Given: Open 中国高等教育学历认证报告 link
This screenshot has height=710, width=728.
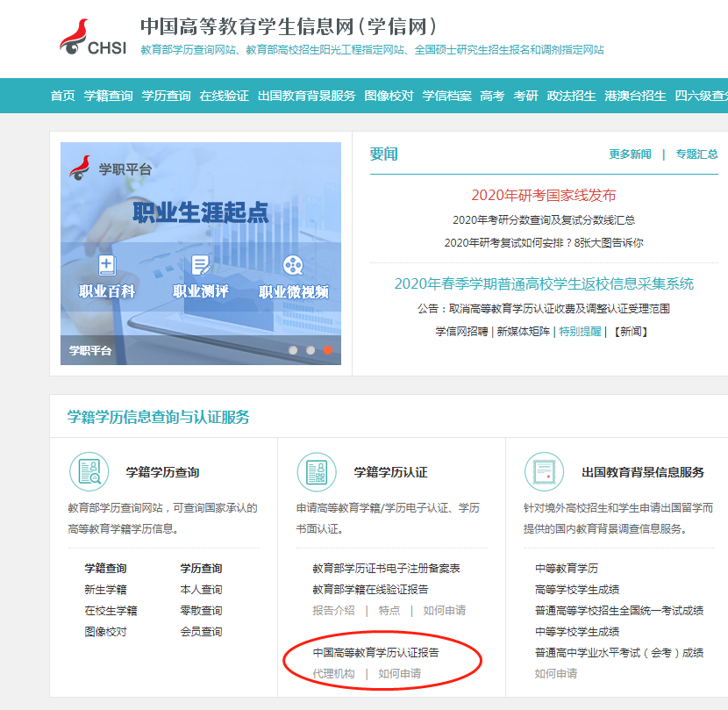Looking at the screenshot, I should tap(375, 653).
